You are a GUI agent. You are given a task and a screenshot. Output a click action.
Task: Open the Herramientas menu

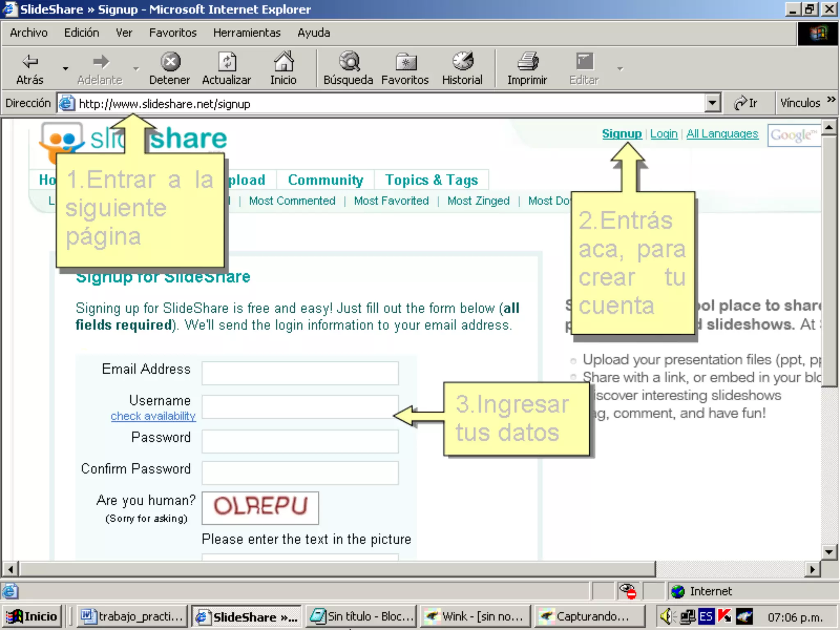tap(247, 33)
